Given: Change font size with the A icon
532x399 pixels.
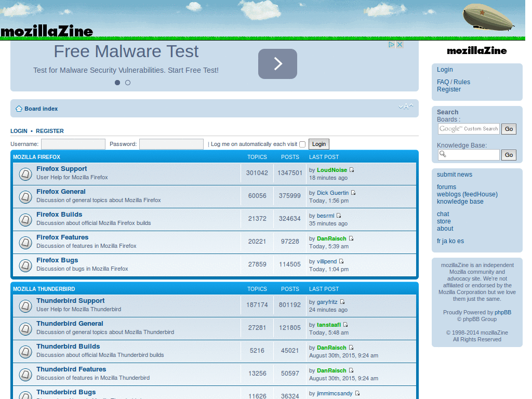Looking at the screenshot, I should tap(406, 107).
